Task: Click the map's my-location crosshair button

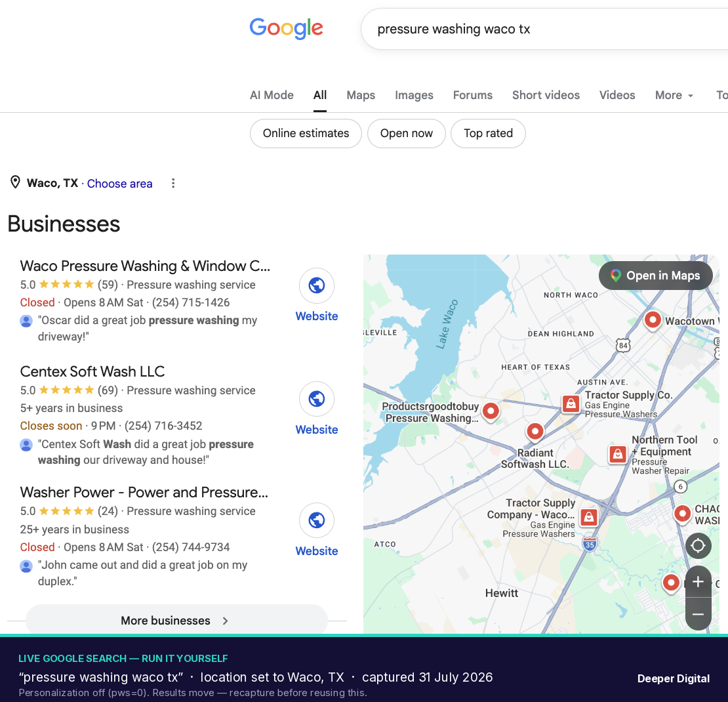Action: (698, 545)
